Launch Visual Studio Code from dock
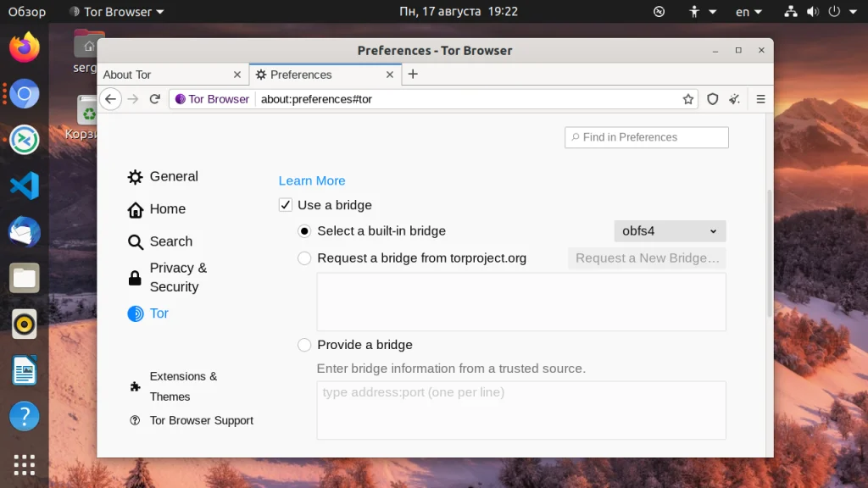 25,185
